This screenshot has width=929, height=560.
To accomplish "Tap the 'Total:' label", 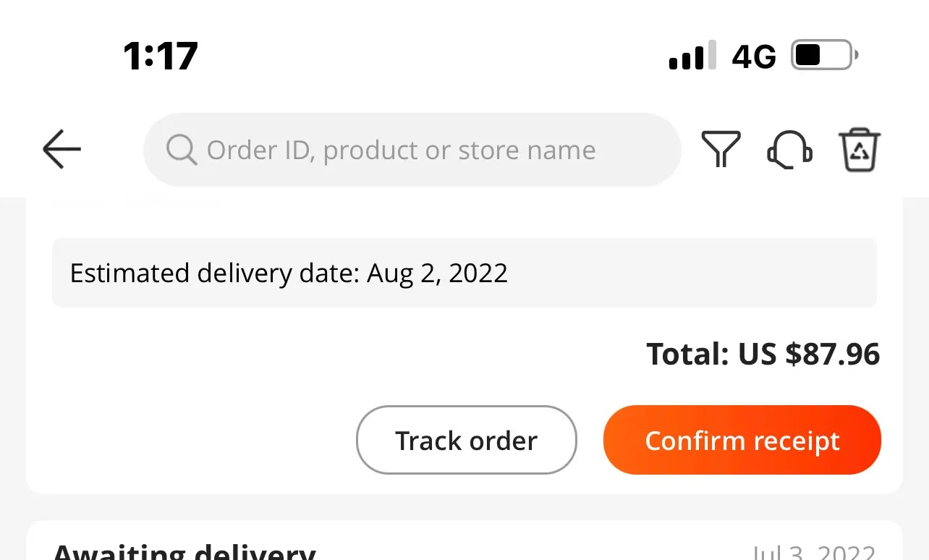I will point(687,355).
